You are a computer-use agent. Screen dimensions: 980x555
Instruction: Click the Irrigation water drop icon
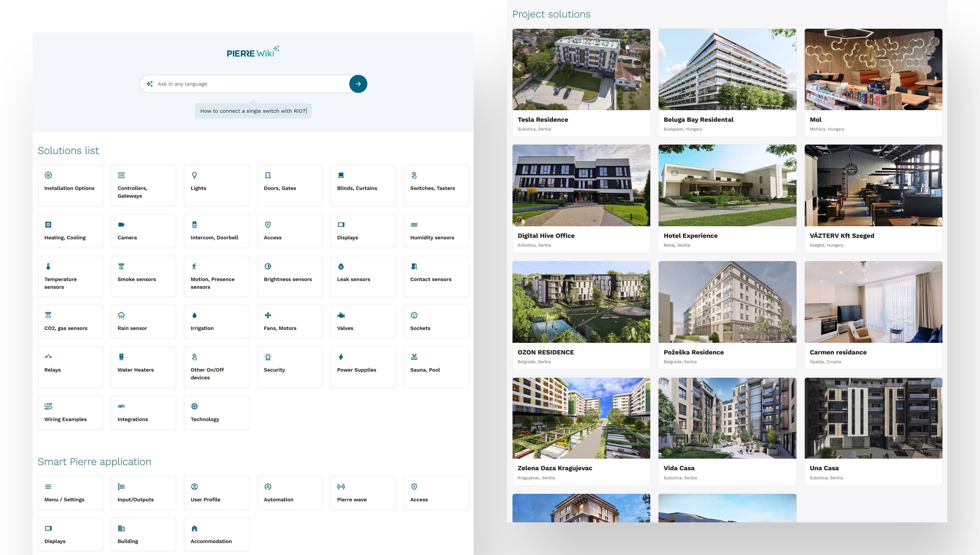coord(194,315)
